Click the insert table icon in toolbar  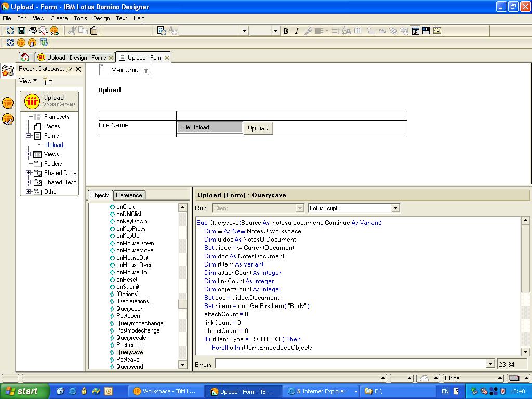(357, 31)
